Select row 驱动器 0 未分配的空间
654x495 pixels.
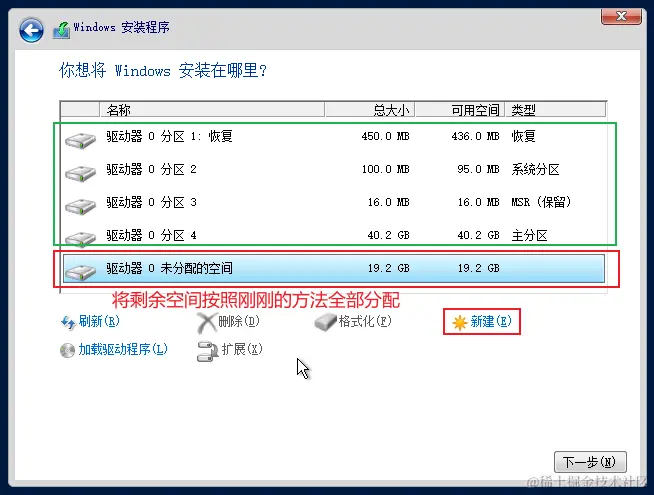[334, 268]
